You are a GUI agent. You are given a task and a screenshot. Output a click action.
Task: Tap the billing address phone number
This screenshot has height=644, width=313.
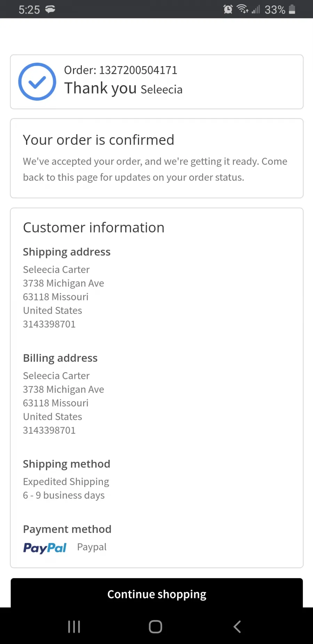click(x=49, y=430)
